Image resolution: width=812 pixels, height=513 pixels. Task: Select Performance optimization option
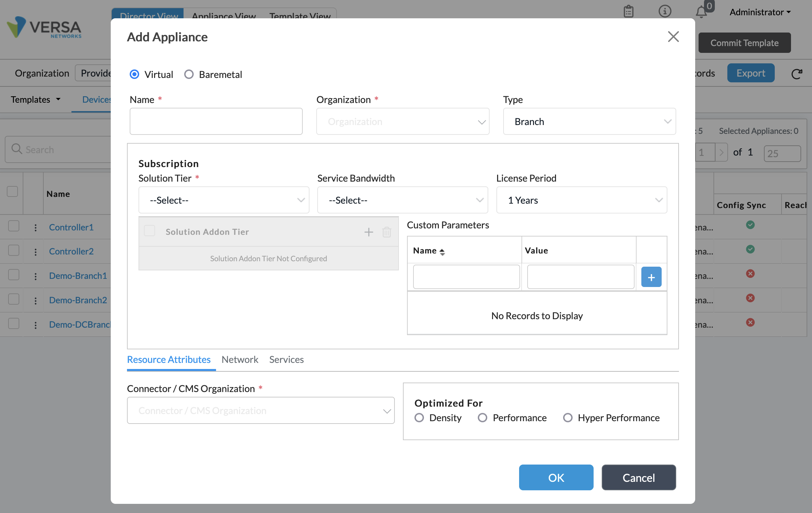point(483,418)
